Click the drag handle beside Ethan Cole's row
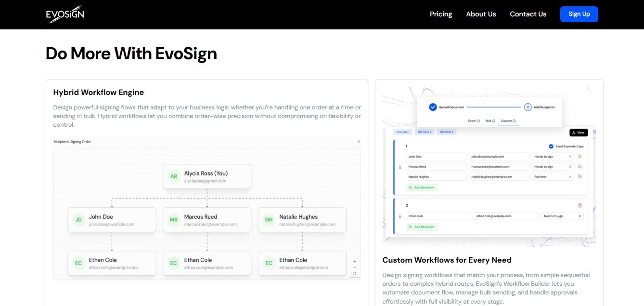 coord(400,216)
